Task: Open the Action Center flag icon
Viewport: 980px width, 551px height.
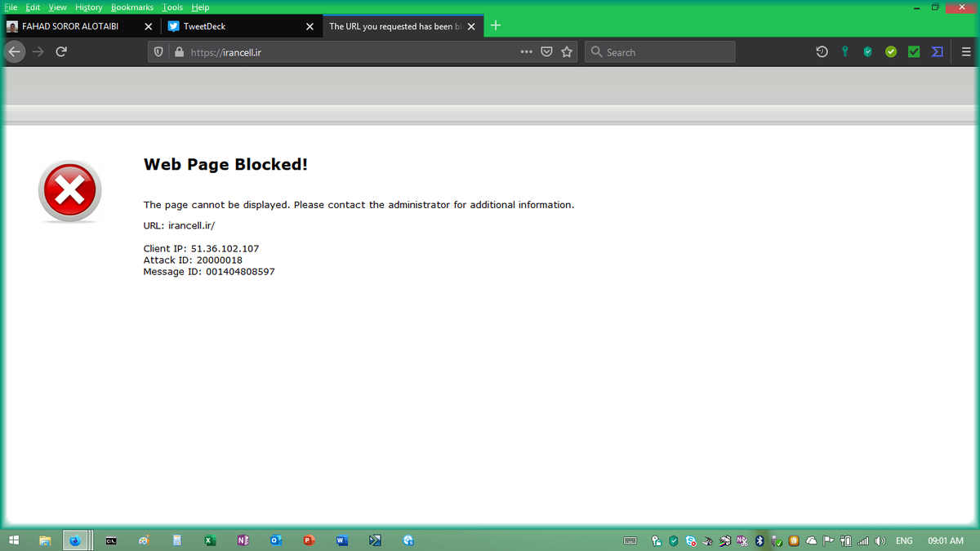Action: pos(829,540)
